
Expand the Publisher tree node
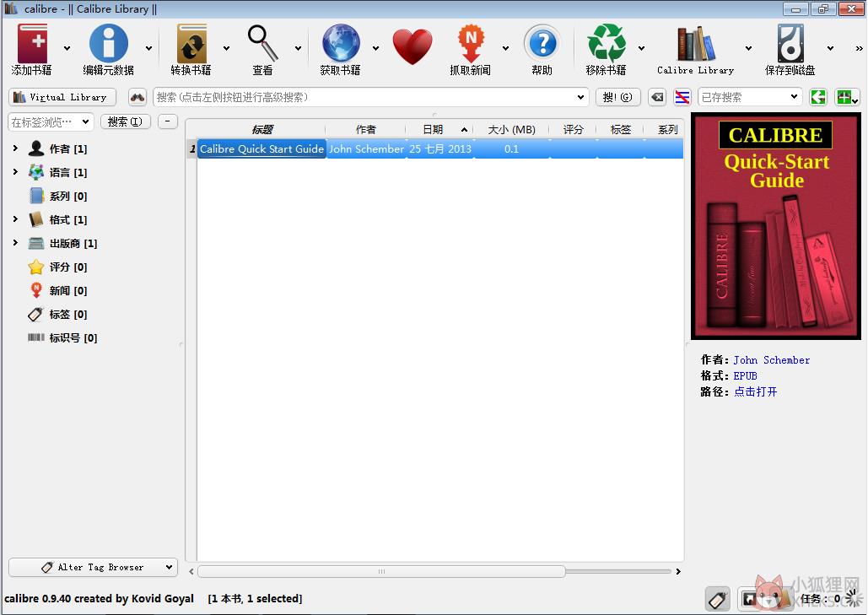click(15, 243)
